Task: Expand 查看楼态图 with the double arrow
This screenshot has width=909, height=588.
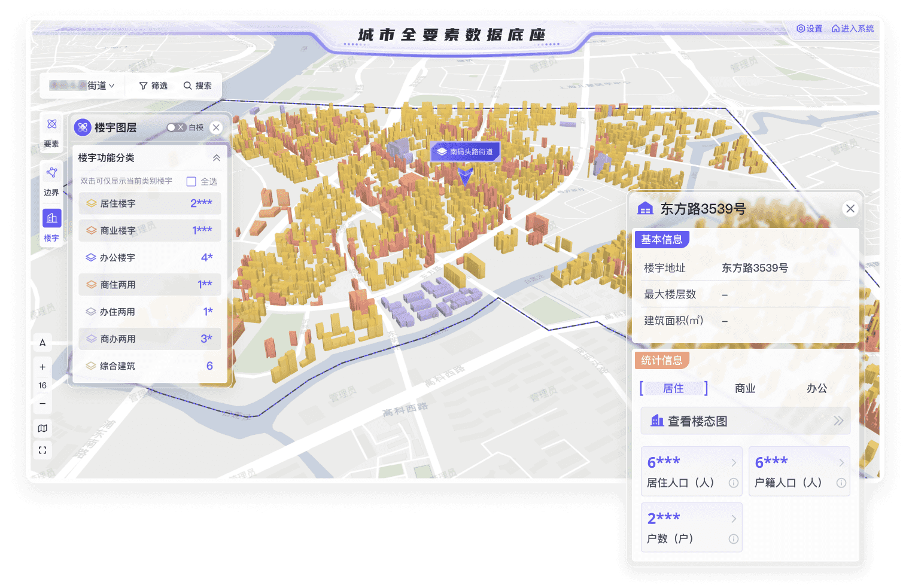Action: (x=838, y=421)
